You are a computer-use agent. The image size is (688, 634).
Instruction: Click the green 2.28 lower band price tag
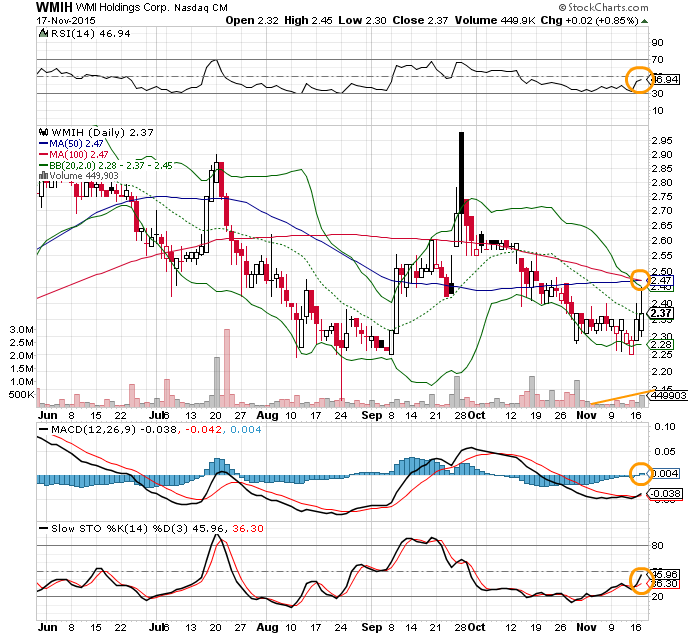(661, 345)
